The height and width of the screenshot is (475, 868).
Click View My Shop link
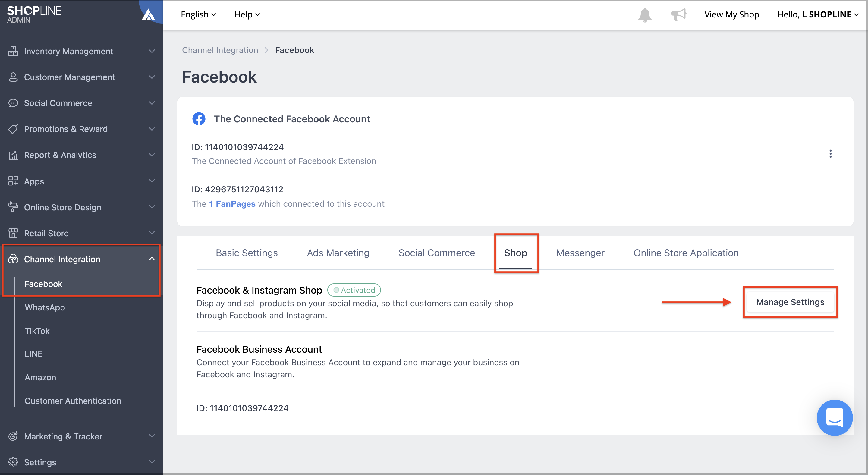pos(731,14)
